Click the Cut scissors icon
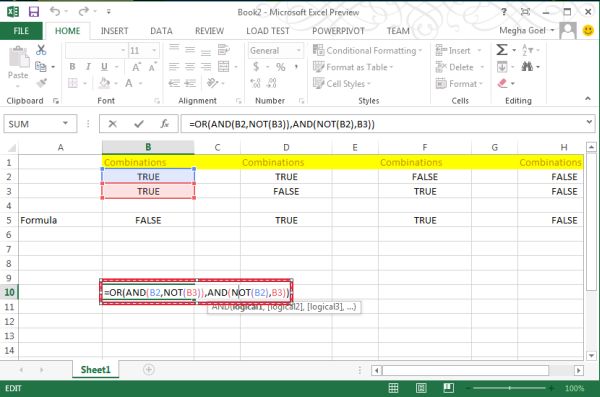This screenshot has width=600, height=397. tap(41, 50)
